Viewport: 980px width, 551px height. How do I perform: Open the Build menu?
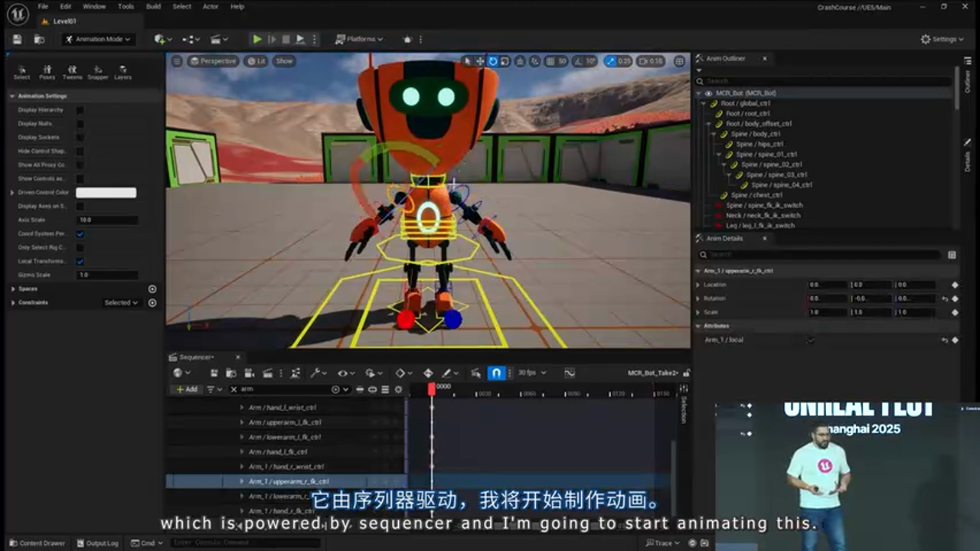[153, 6]
